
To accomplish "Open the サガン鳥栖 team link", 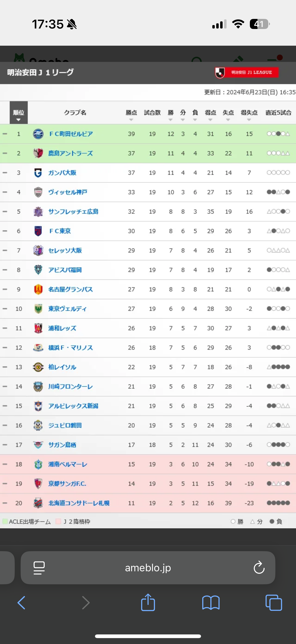I will tap(62, 445).
